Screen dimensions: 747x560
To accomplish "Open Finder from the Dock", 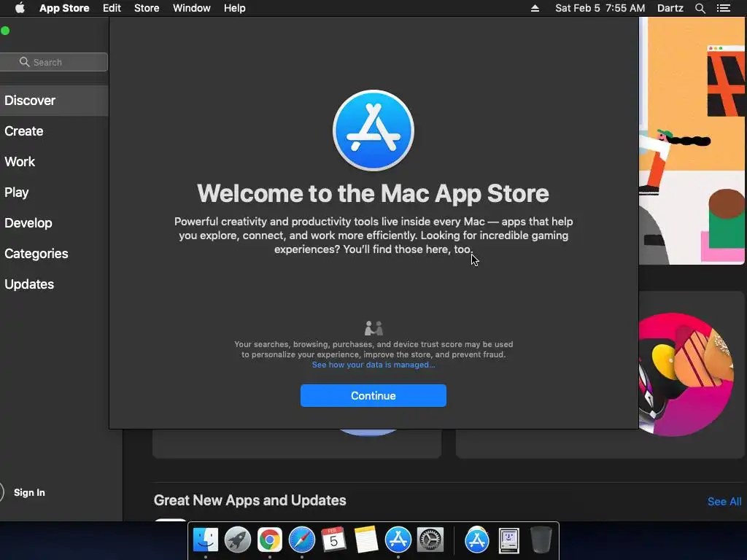I will (x=205, y=540).
